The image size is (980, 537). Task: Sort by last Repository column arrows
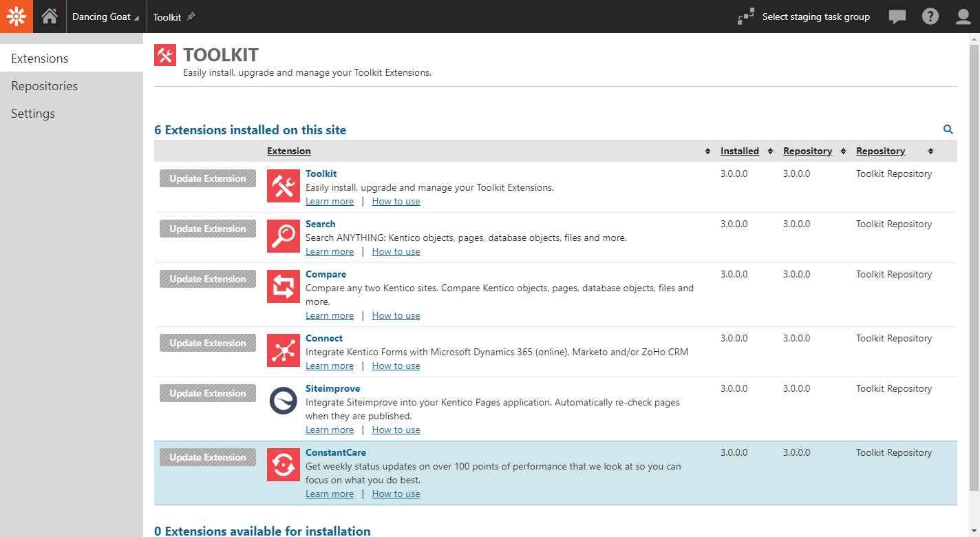930,151
